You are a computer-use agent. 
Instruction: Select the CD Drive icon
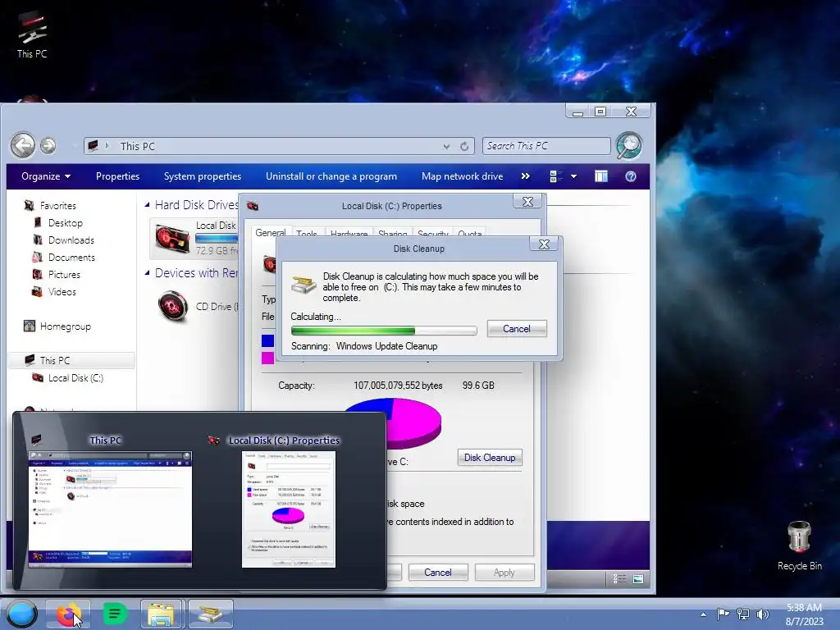click(x=173, y=306)
